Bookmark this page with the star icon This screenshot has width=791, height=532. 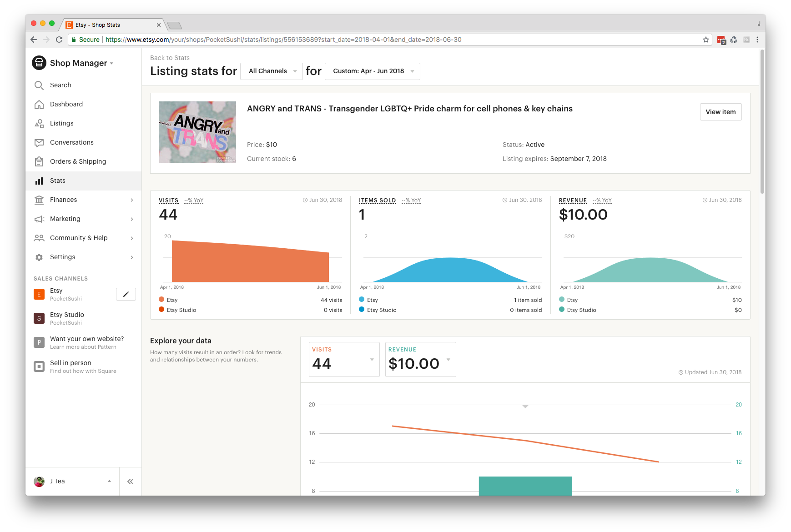coord(706,40)
